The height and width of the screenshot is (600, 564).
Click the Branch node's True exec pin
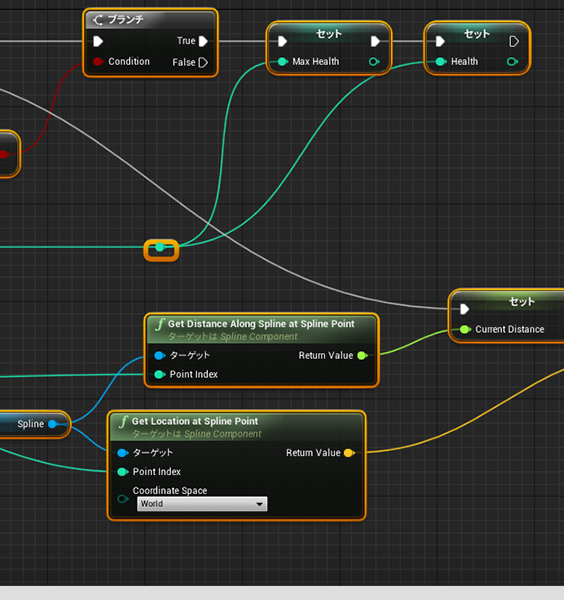[203, 41]
